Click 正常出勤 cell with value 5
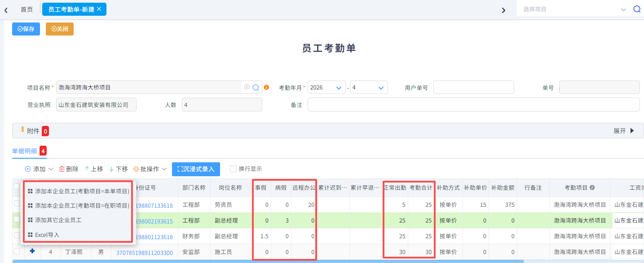The height and width of the screenshot is (263, 644). (x=395, y=205)
